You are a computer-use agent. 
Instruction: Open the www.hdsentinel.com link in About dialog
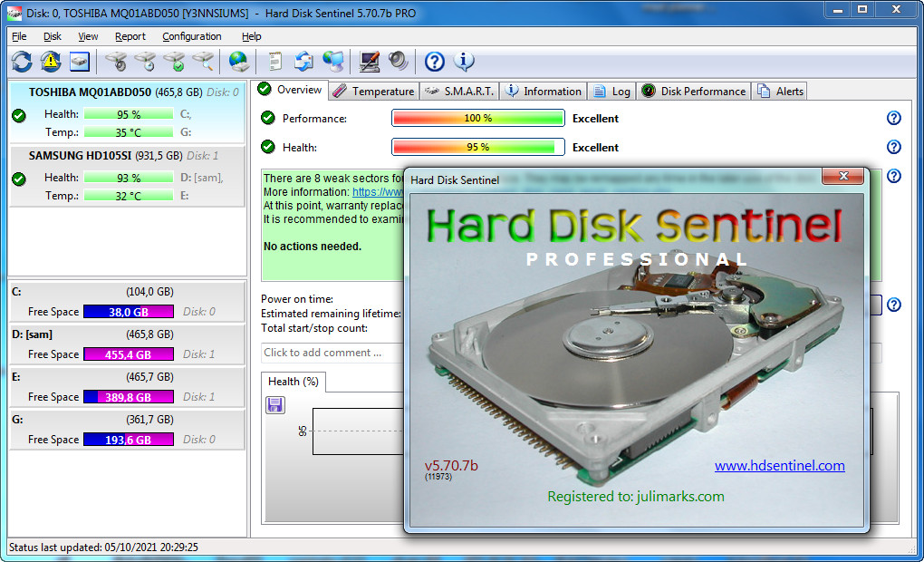point(780,465)
